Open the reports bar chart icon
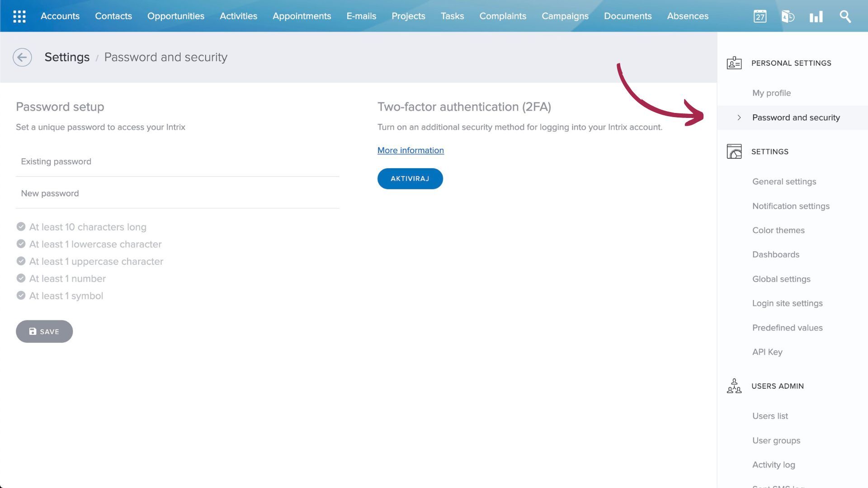Viewport: 868px width, 488px height. [816, 16]
